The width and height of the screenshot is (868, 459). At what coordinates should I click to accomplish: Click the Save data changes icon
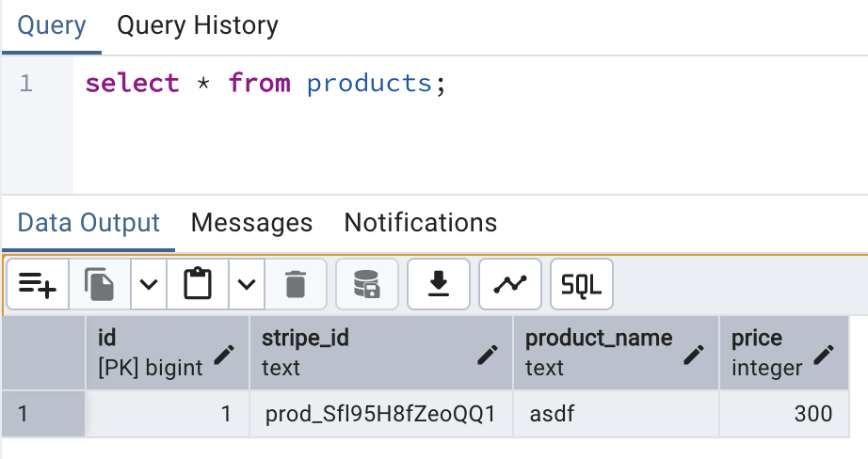pyautogui.click(x=366, y=284)
